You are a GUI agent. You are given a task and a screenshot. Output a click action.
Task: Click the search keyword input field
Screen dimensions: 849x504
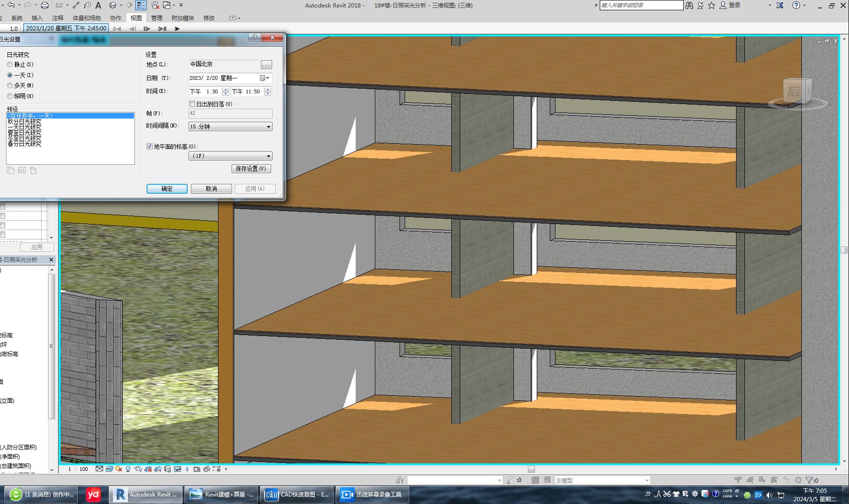tap(641, 5)
